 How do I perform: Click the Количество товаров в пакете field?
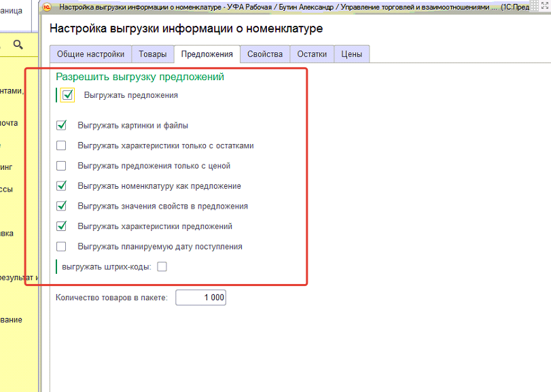click(200, 298)
